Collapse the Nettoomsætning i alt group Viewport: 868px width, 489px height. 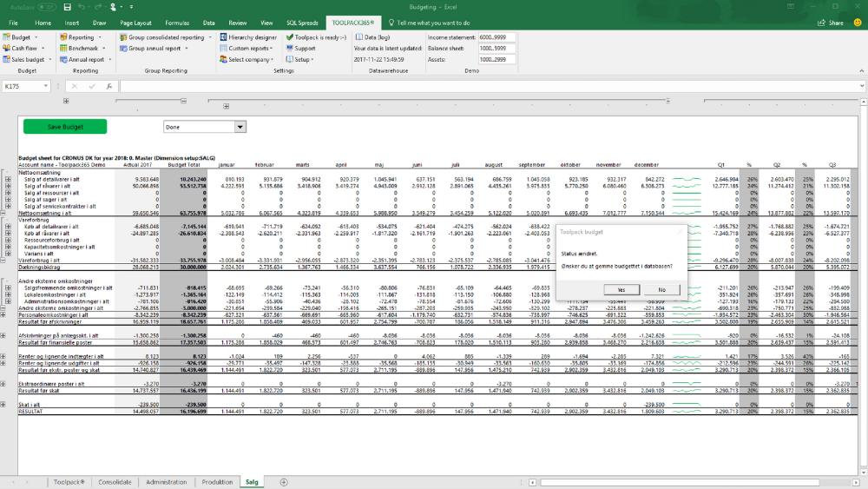coord(3,211)
